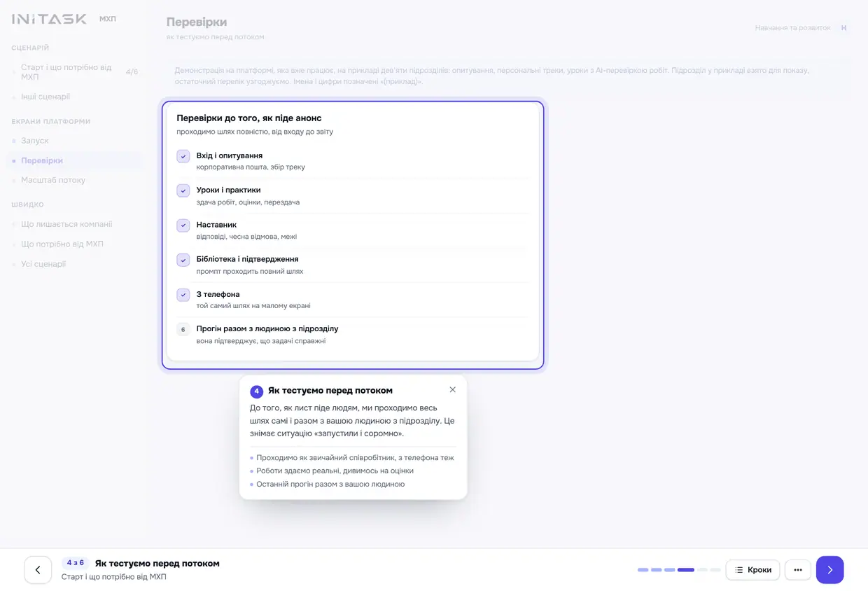Screen dimensions: 868x591
Task: Click the «Як тестуємо перед потоком» title in the bottom bar
Action: 157,563
